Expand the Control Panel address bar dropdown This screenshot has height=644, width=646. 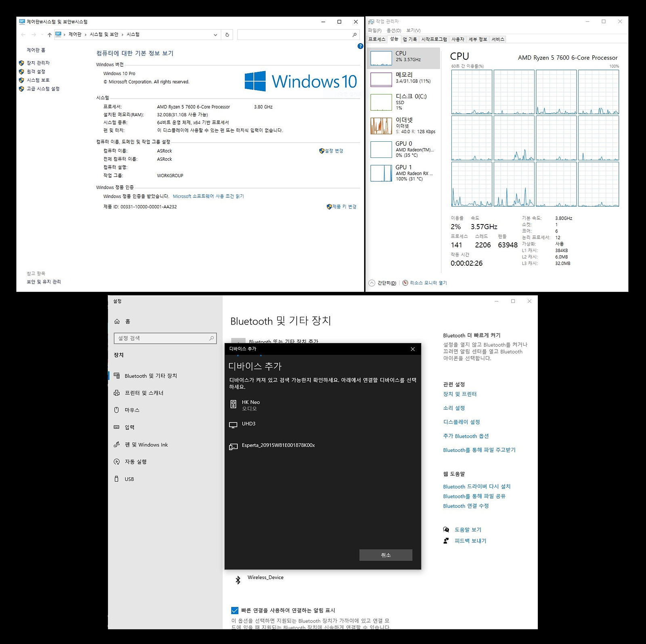(215, 35)
